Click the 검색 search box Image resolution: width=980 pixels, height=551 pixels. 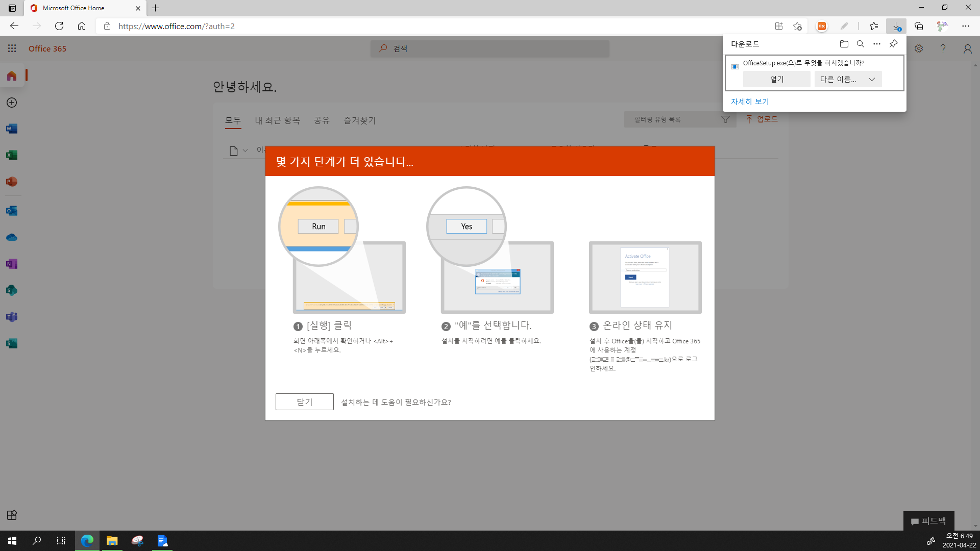[x=489, y=48]
